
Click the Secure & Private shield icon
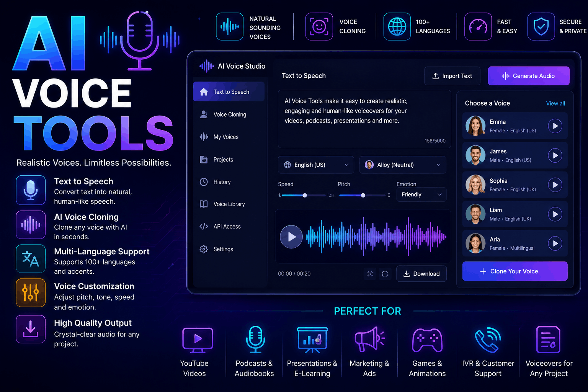click(541, 26)
